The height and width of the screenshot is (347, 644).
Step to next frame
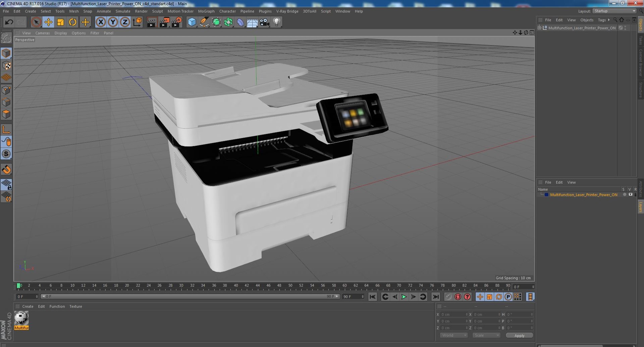click(x=413, y=297)
